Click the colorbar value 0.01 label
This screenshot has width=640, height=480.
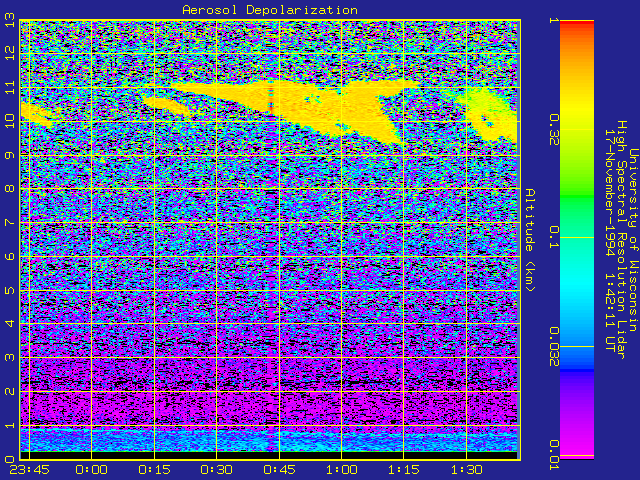[x=553, y=455]
